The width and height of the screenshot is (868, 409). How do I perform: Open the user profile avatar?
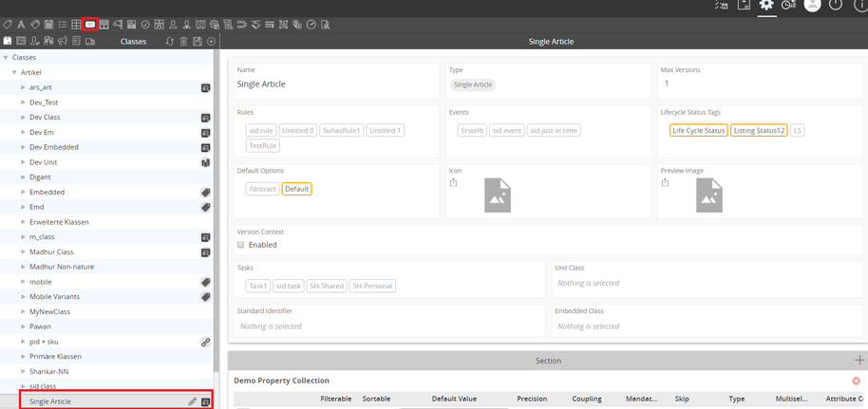click(x=812, y=5)
